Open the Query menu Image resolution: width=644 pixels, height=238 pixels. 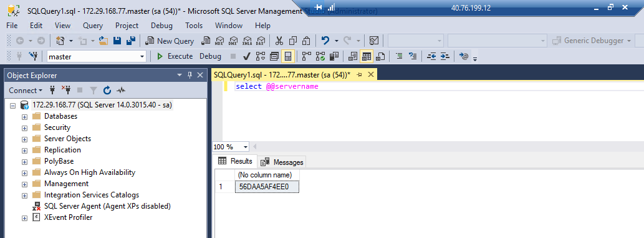[x=93, y=26]
